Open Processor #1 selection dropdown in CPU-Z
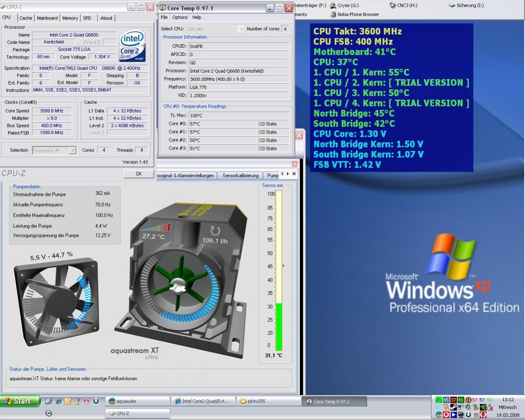This screenshot has width=525, height=420. pos(54,150)
